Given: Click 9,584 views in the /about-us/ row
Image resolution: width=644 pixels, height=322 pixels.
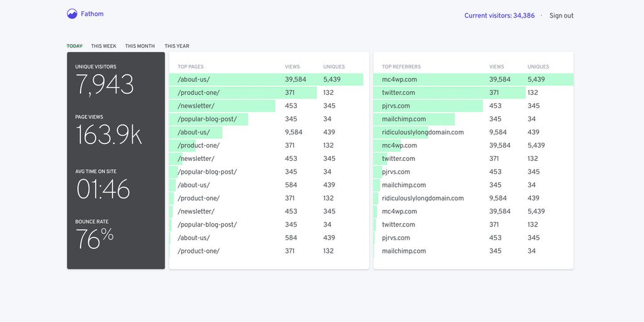Looking at the screenshot, I should point(294,132).
